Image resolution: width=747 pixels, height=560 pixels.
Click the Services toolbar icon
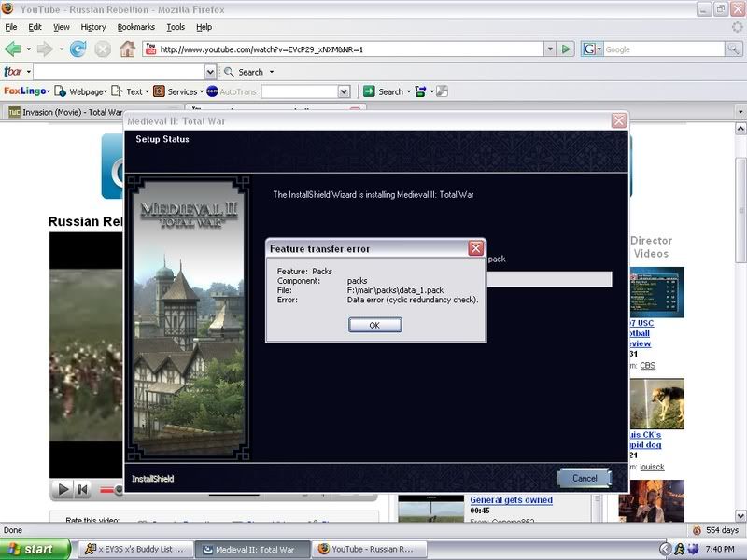click(160, 91)
